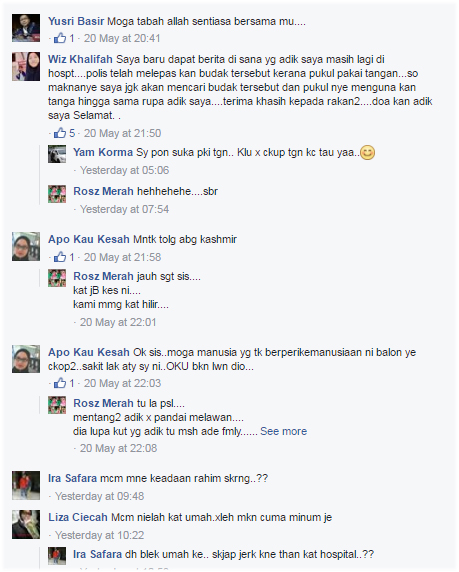
Task: Open Yam Korma's profile name link
Action: (103, 152)
